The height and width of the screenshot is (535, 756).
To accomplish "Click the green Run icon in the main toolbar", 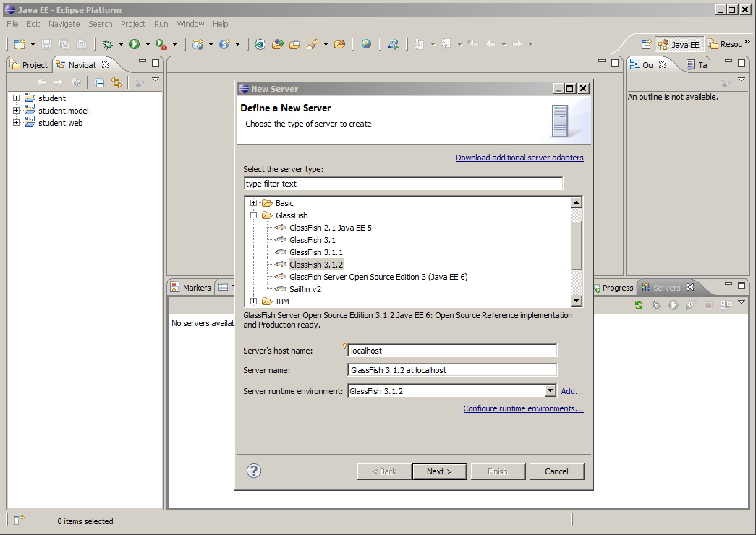I will point(135,44).
